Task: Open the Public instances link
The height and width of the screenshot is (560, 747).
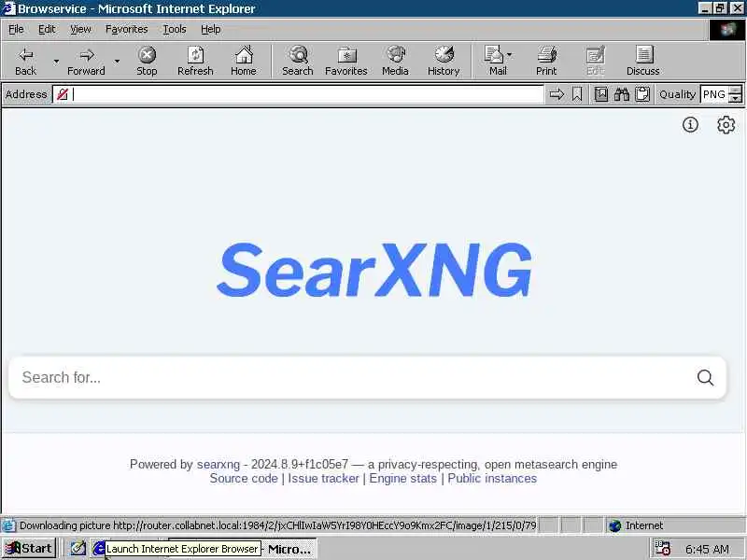Action: 492,479
